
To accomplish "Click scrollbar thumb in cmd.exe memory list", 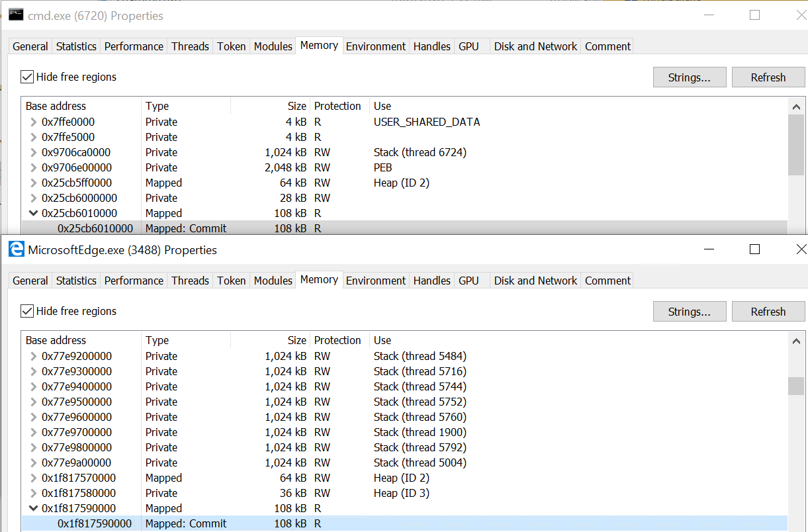I will coord(796,145).
